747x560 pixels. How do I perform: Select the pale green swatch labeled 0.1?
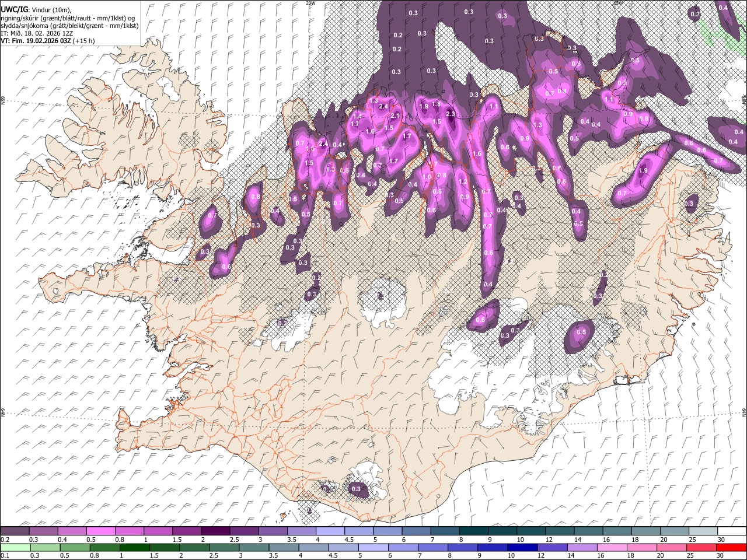(15, 548)
